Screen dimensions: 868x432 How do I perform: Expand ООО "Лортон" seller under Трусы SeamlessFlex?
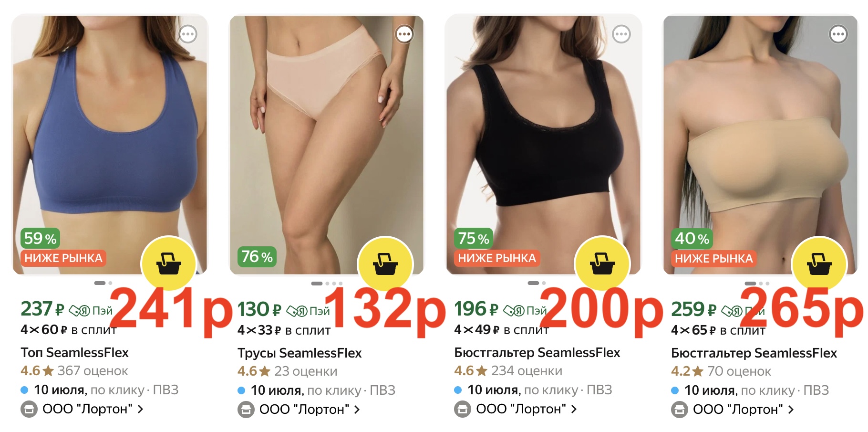click(x=299, y=410)
